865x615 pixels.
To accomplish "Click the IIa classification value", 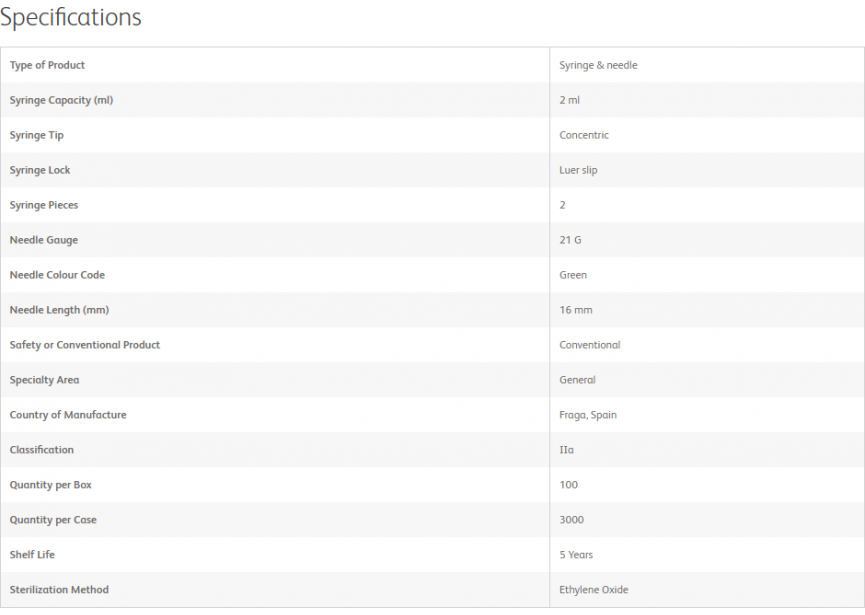I will (566, 450).
